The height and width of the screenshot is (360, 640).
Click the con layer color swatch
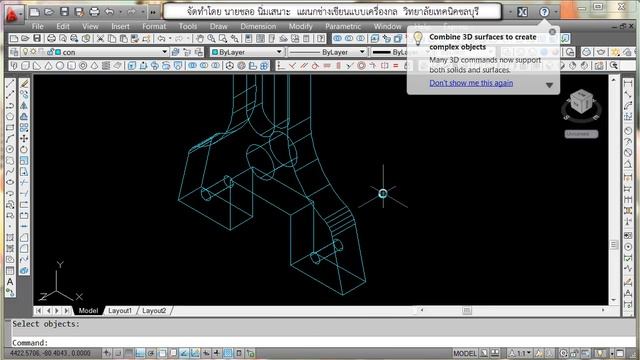point(58,52)
